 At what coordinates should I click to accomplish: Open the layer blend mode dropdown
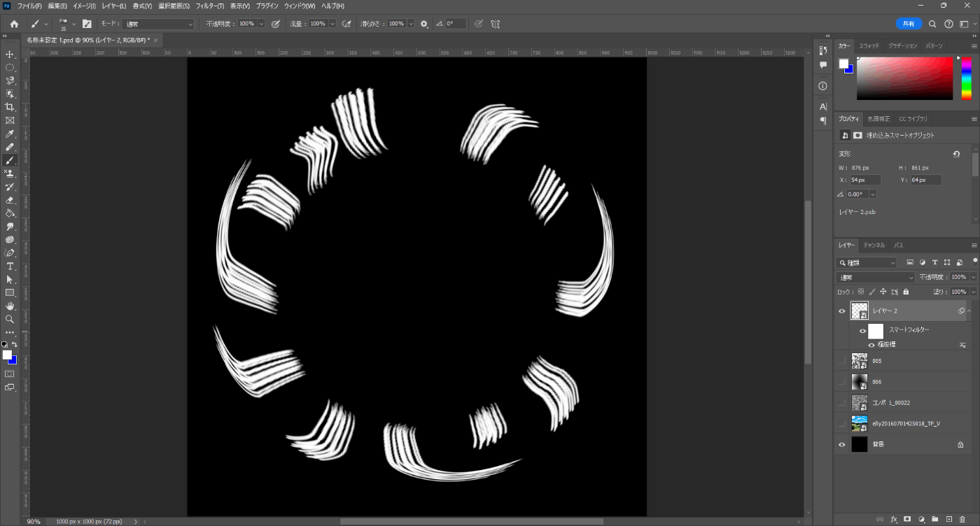point(876,277)
